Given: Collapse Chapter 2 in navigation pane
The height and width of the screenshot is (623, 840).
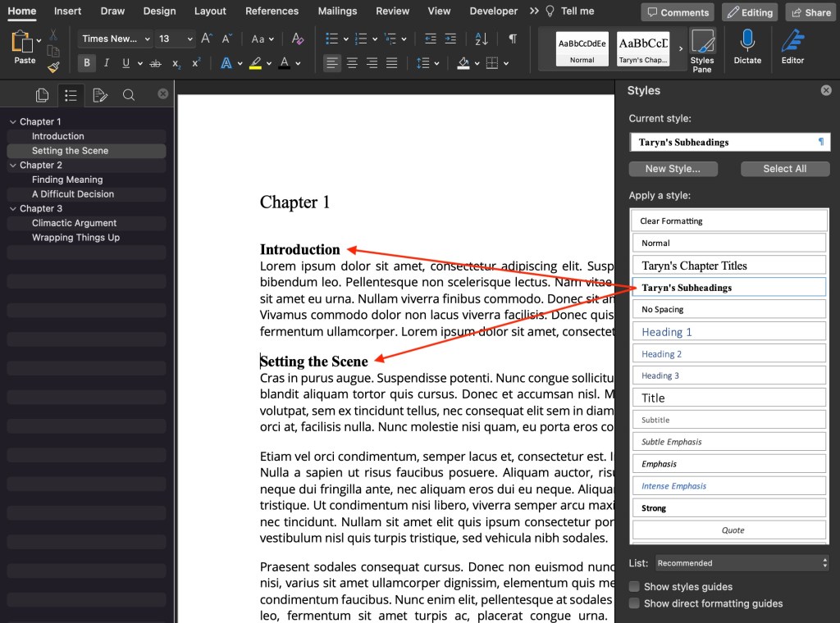Looking at the screenshot, I should [x=12, y=166].
